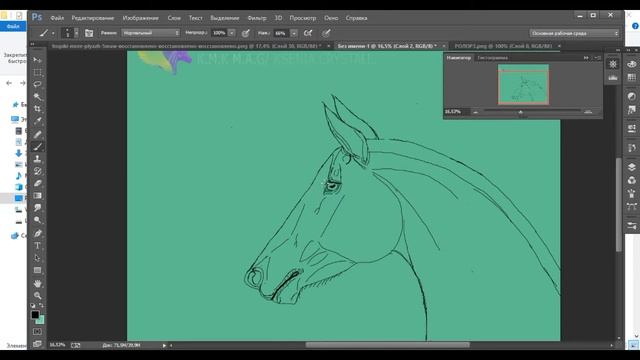Switch to the first document tab
This screenshot has width=640, height=360.
[186, 46]
